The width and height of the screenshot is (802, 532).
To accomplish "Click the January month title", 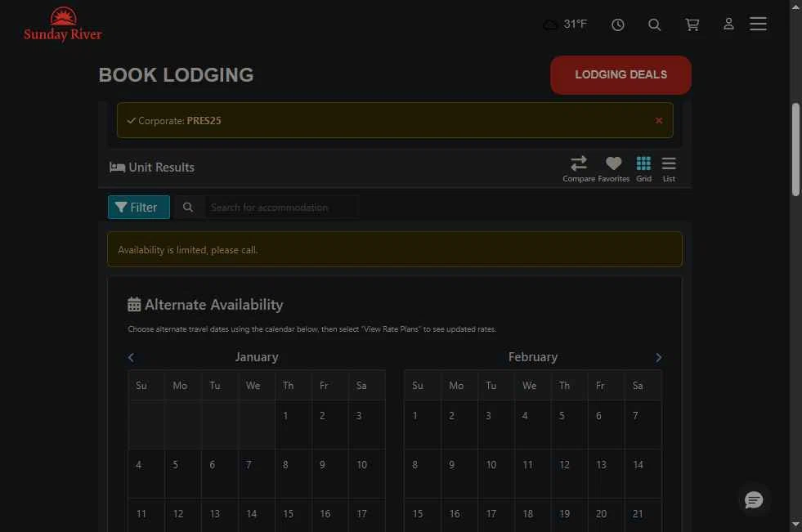I will (x=257, y=357).
